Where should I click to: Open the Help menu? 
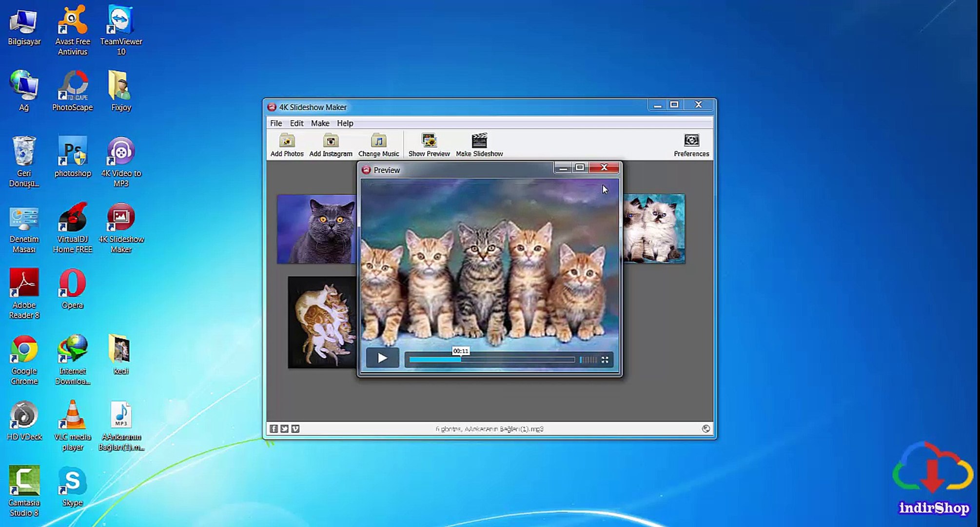point(345,123)
